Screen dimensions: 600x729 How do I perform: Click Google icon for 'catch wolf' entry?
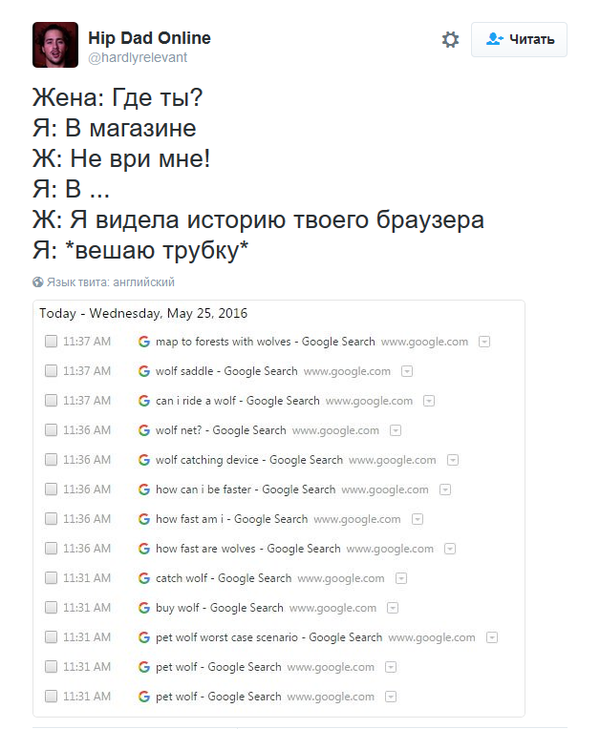(x=144, y=579)
